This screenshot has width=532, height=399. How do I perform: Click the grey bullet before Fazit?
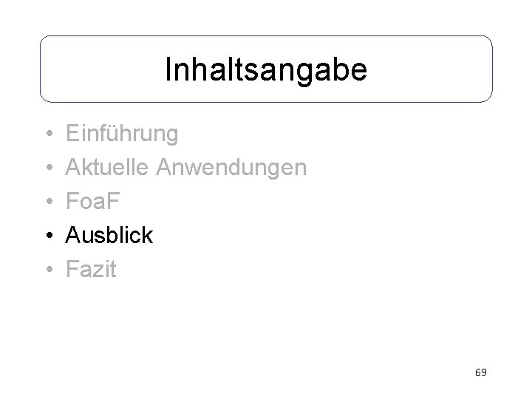pyautogui.click(x=50, y=269)
